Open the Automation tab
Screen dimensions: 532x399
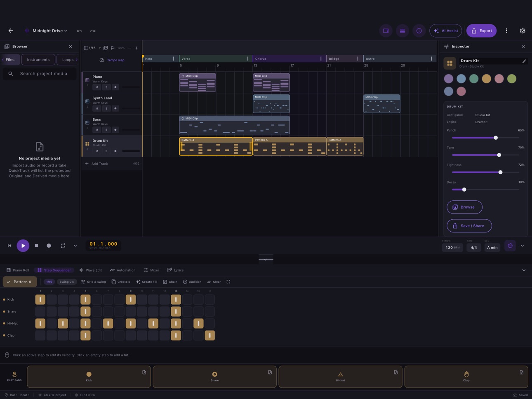(x=122, y=270)
